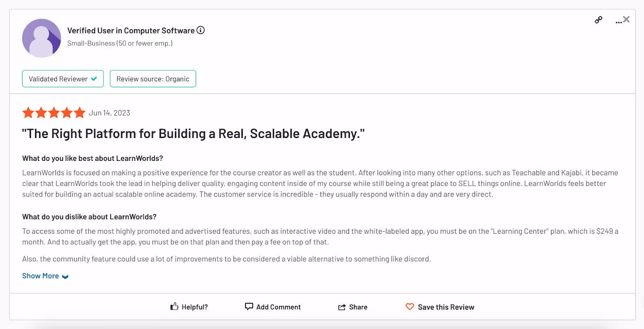Viewport: 644px width, 329px height.
Task: Close the review popup with X
Action: pyautogui.click(x=626, y=19)
